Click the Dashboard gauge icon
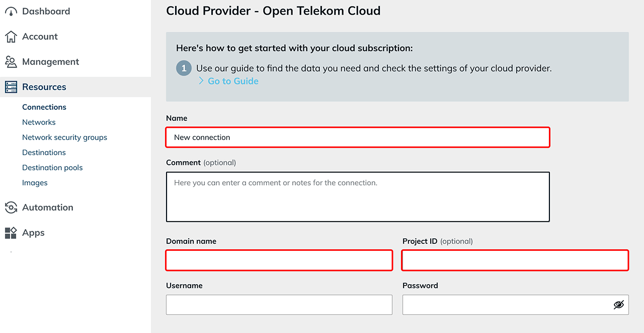 tap(11, 12)
